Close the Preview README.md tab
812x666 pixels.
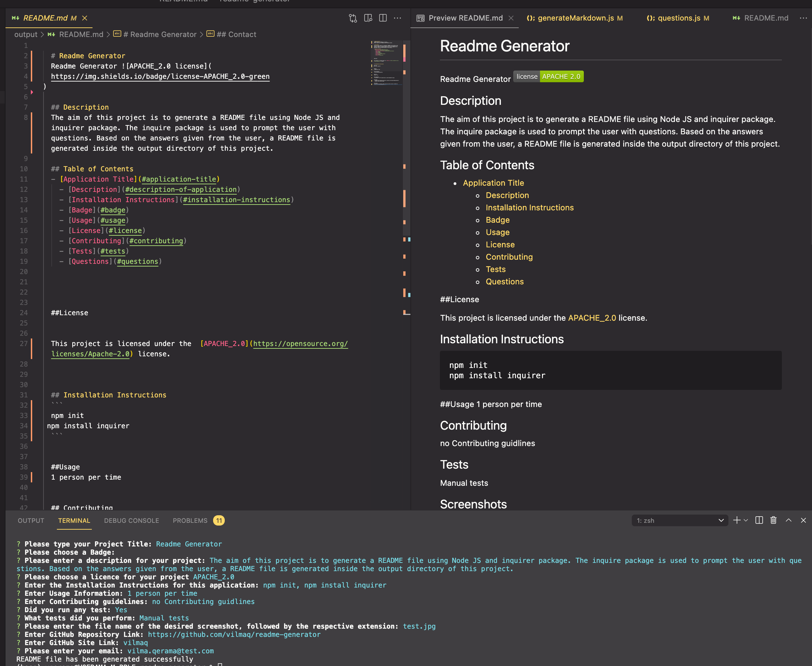coord(511,18)
